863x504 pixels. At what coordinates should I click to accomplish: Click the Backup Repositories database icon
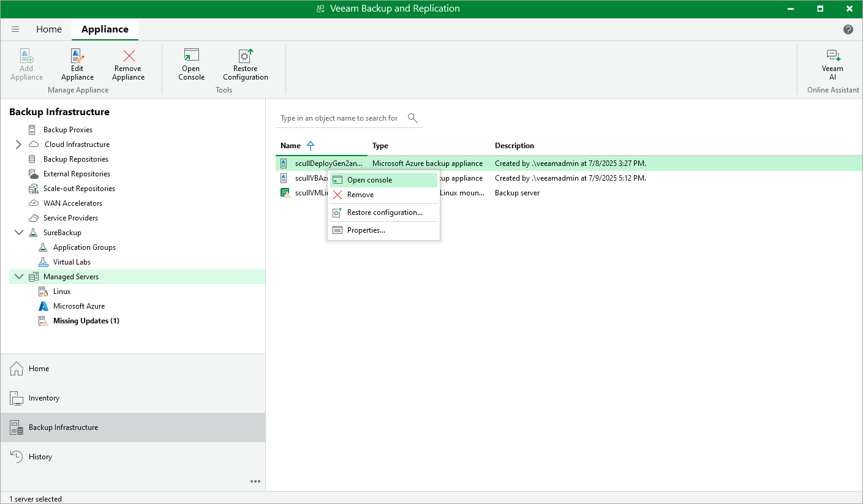(x=32, y=159)
